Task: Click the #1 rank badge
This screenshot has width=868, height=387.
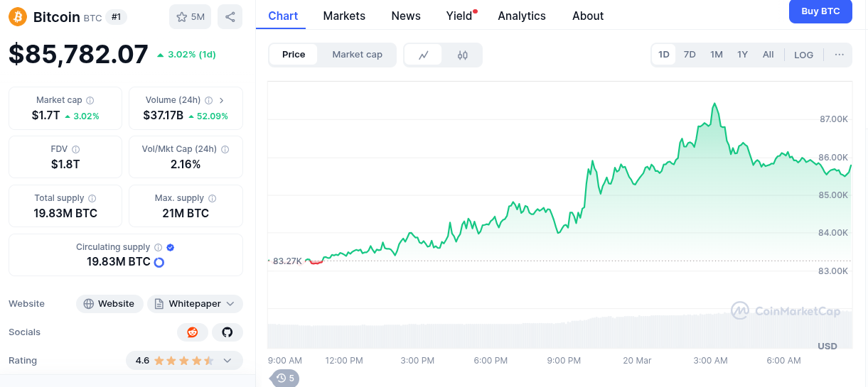Action: [116, 16]
